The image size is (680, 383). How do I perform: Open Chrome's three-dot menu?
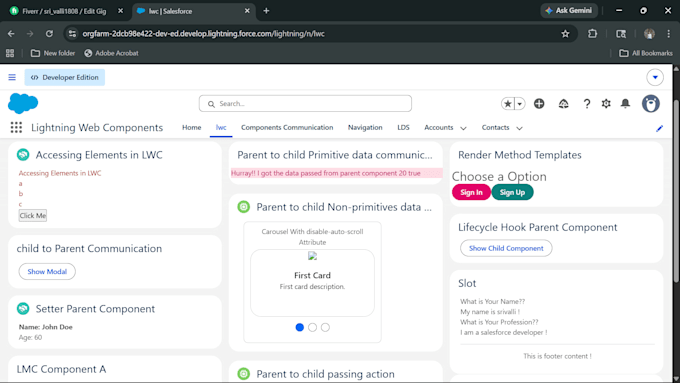point(668,34)
